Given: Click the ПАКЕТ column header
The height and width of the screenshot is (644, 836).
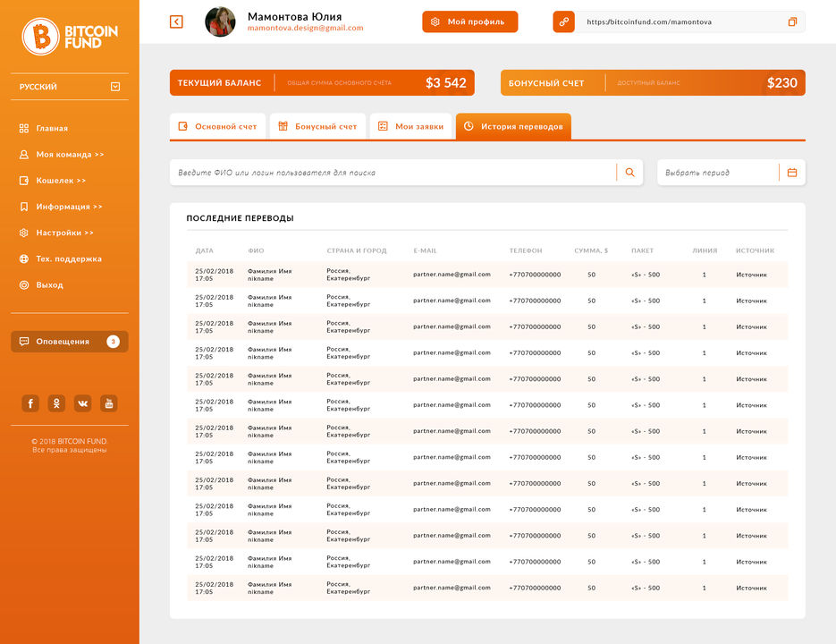Looking at the screenshot, I should pos(643,250).
